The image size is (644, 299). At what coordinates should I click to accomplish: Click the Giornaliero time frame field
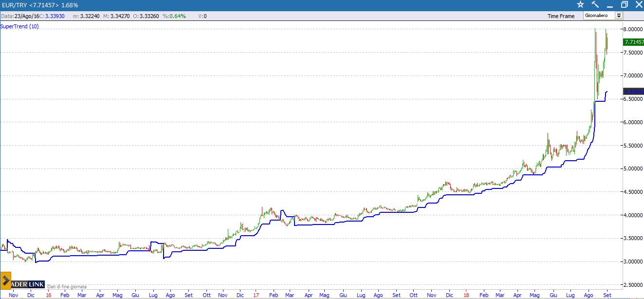click(x=599, y=16)
